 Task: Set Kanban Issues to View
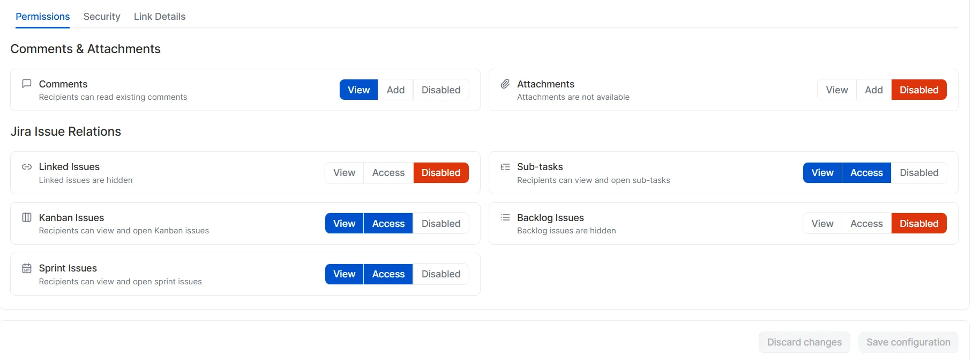pos(344,223)
